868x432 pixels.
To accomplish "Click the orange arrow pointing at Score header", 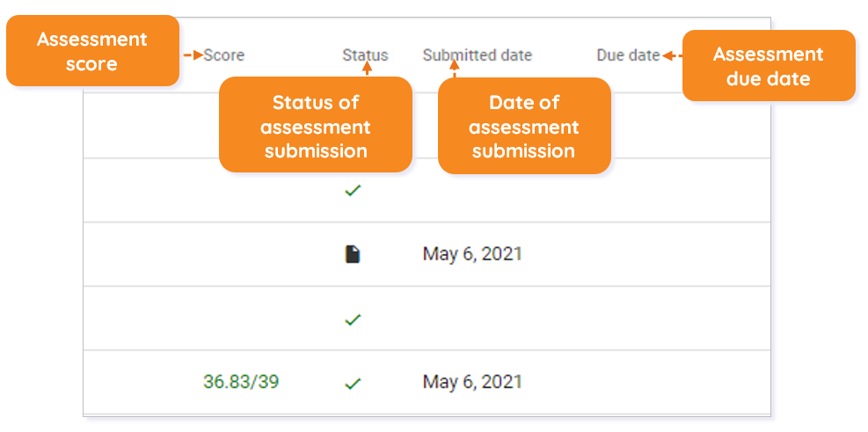I will pyautogui.click(x=193, y=55).
